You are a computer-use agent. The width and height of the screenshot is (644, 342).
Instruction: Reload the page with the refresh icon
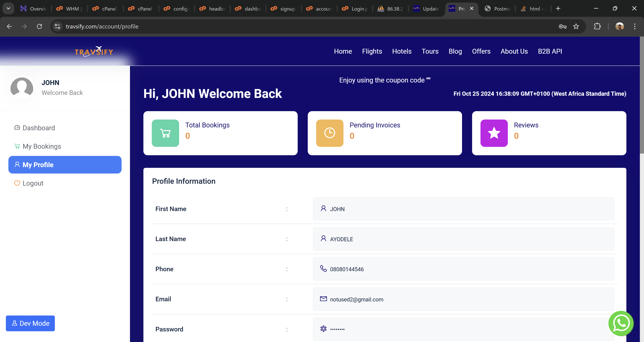(40, 26)
